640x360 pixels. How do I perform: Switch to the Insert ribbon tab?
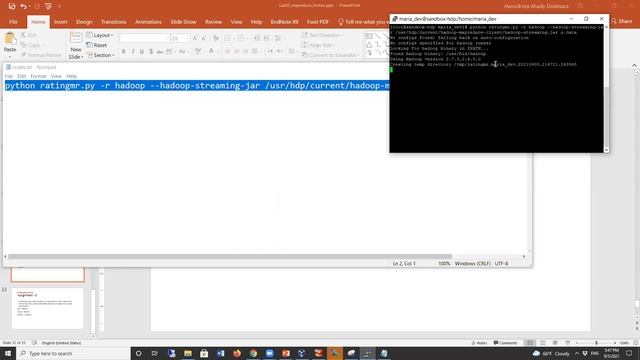[61, 22]
